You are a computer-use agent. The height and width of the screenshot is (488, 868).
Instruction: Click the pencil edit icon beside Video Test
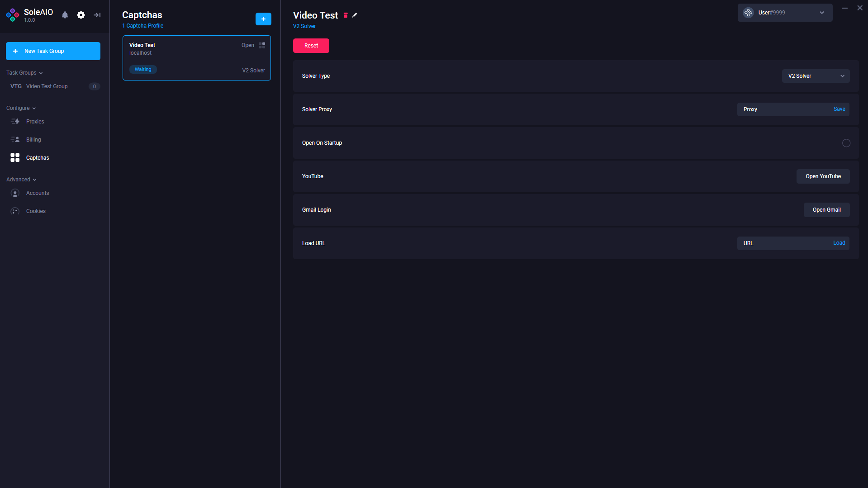[x=355, y=15]
